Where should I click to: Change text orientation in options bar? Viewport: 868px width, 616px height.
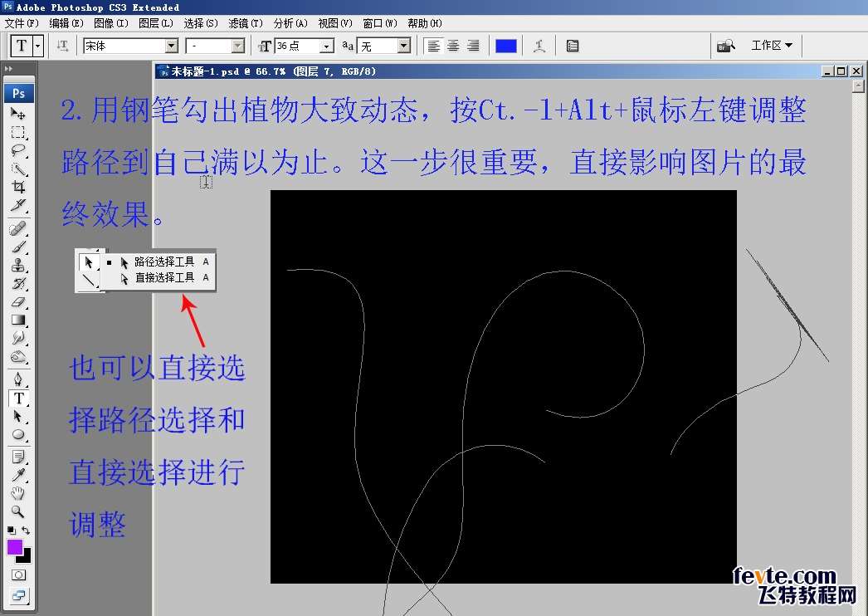(62, 46)
